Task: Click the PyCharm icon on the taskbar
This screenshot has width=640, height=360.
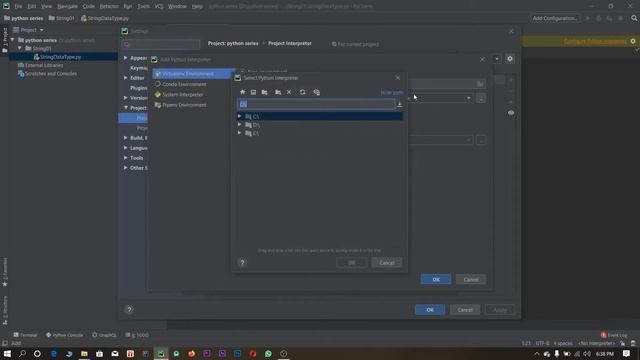Action: (161, 353)
